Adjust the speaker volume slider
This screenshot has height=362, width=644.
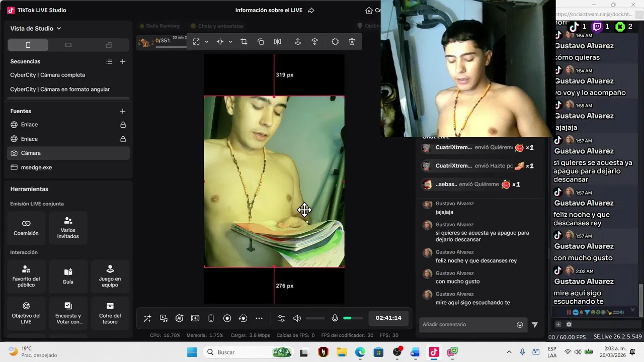point(315,318)
